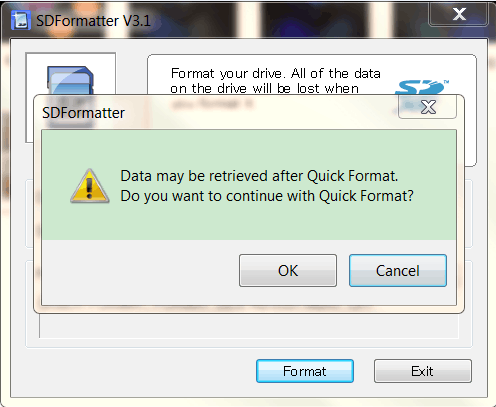Image resolution: width=496 pixels, height=407 pixels.
Task: Click the blue SD card image
Action: click(x=70, y=80)
